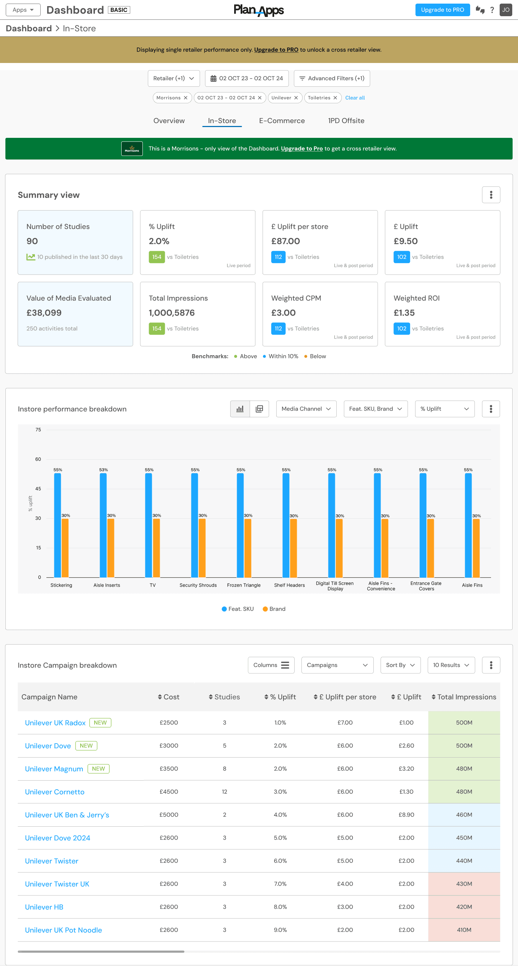
Task: Click the horizontal table scrollbar
Action: pyautogui.click(x=101, y=952)
